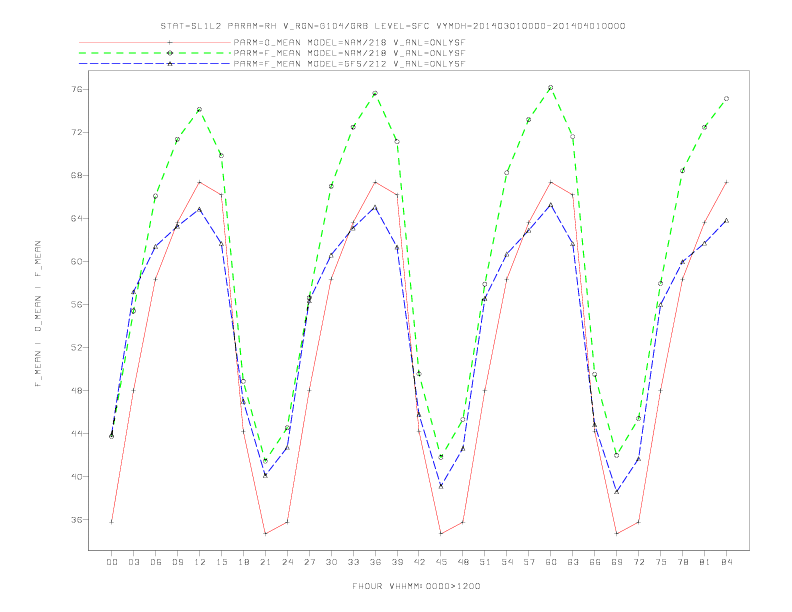
Task: Click the green dashed line sample in legend
Action: pos(155,53)
